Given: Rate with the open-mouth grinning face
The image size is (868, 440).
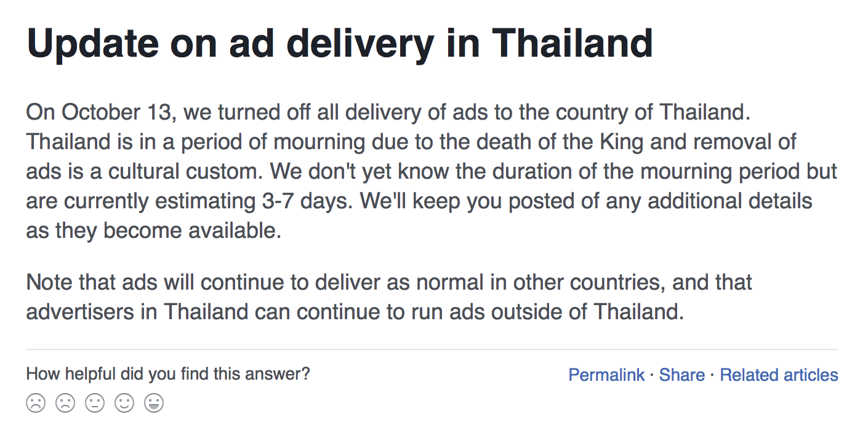Looking at the screenshot, I should point(154,404).
